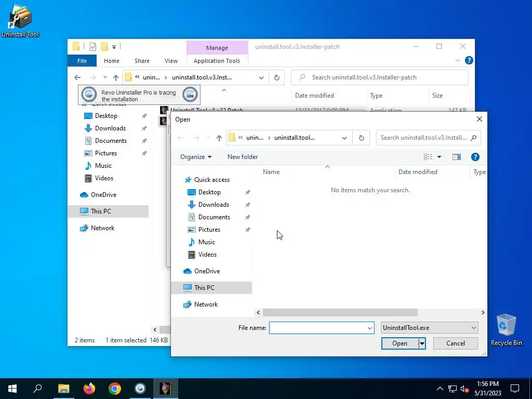Switch to the Share ribbon tab
This screenshot has width=532, height=399.
(142, 61)
